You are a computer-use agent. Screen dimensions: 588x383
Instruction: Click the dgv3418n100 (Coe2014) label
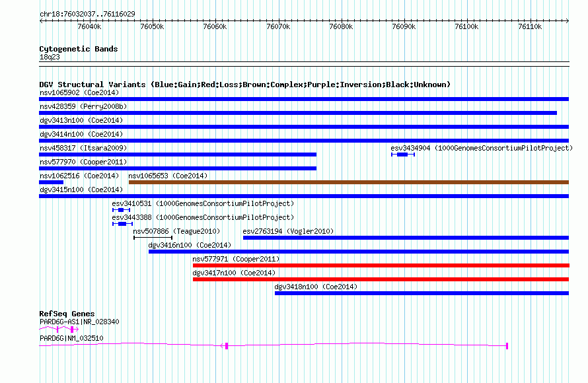point(316,287)
